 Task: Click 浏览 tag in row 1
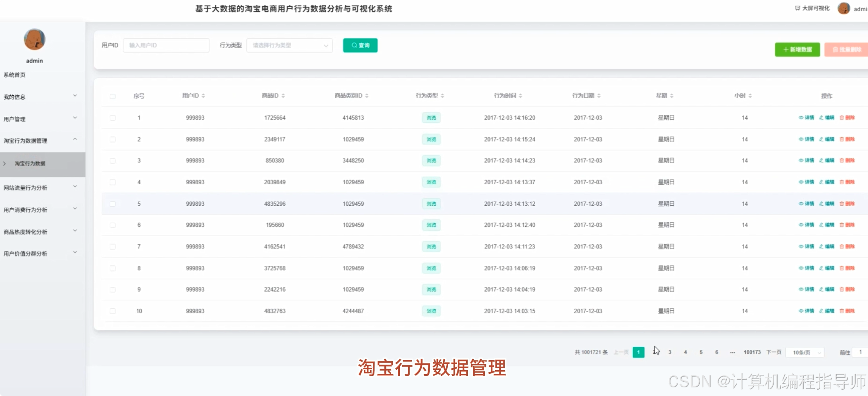pyautogui.click(x=431, y=118)
